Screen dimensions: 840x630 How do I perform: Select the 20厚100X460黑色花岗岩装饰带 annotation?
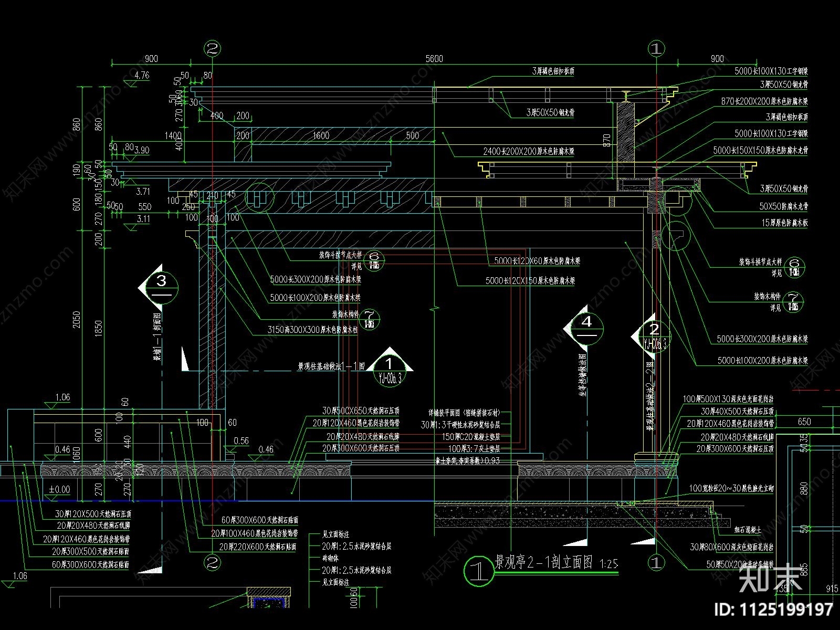[x=255, y=533]
